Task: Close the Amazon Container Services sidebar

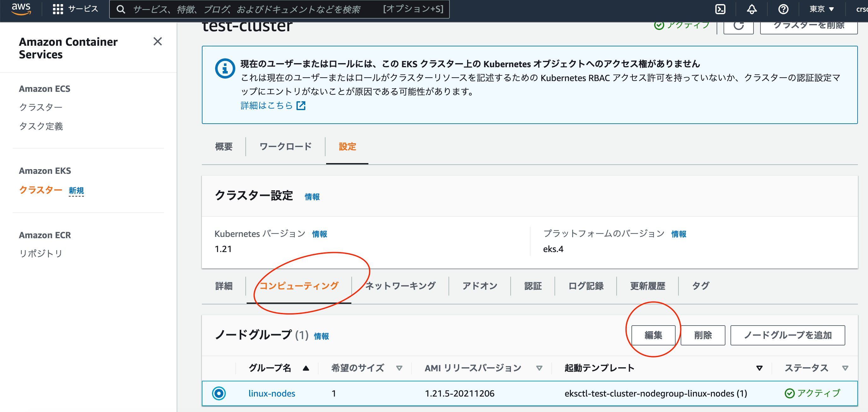Action: coord(157,41)
